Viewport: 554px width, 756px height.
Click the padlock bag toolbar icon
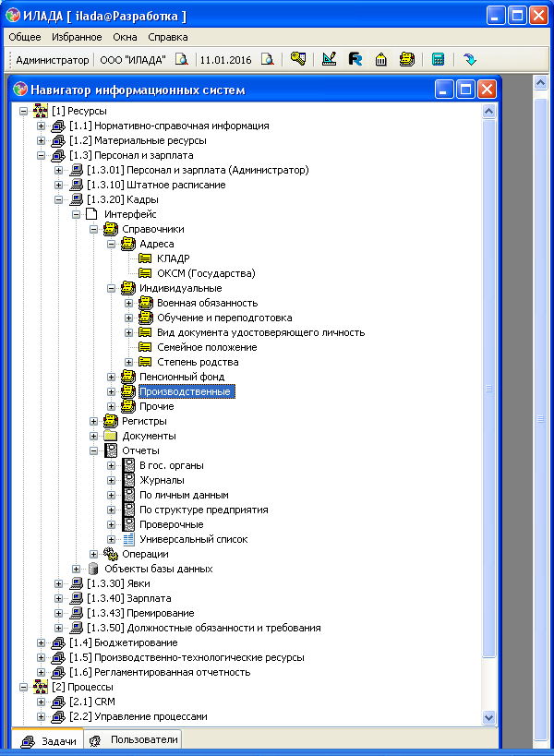point(381,59)
